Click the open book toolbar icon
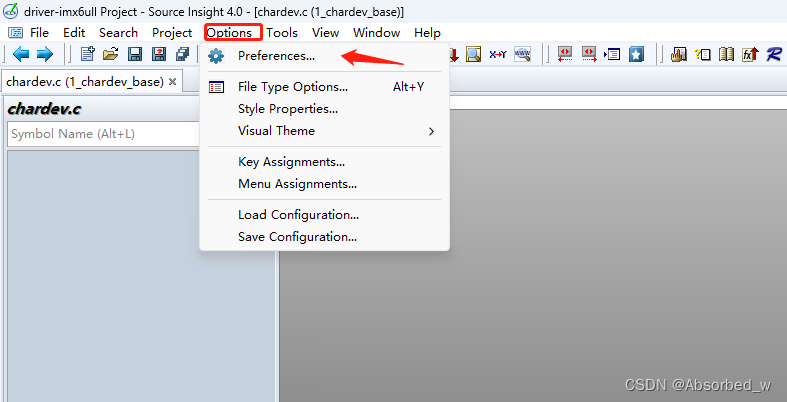787x402 pixels. click(726, 54)
